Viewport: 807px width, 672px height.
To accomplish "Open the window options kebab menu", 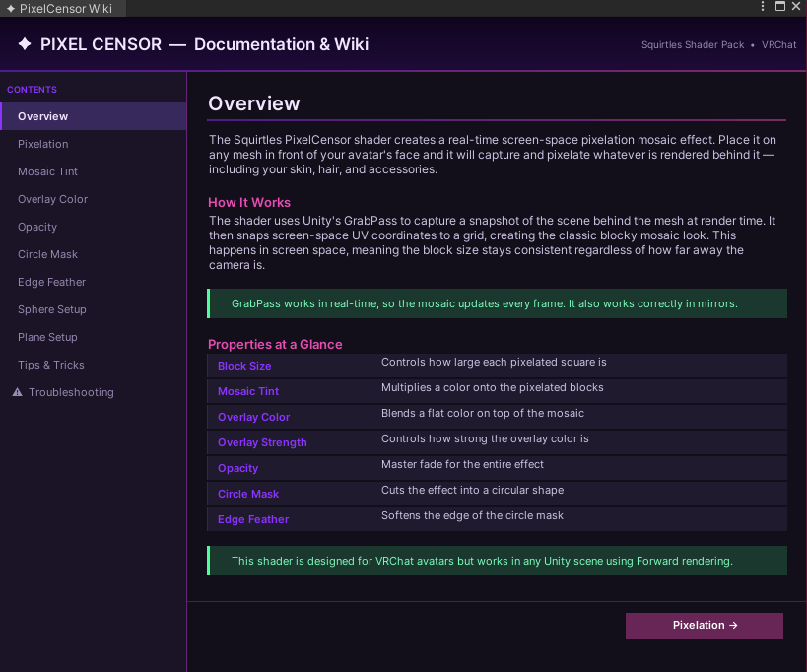I will click(x=763, y=6).
